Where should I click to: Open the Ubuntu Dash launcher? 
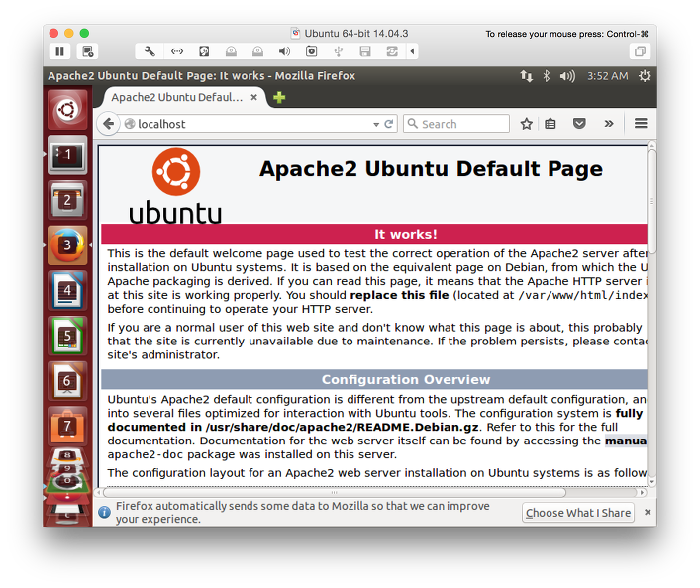[67, 110]
